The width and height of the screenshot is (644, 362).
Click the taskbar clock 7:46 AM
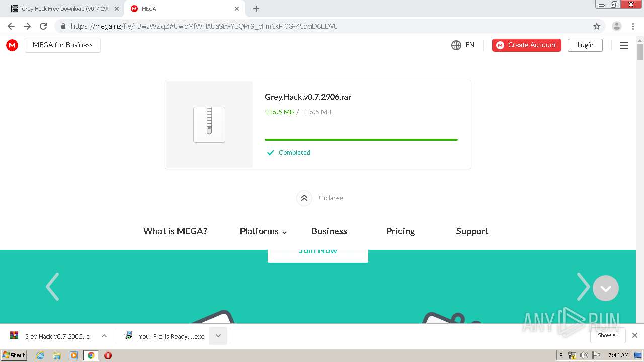click(x=618, y=355)
